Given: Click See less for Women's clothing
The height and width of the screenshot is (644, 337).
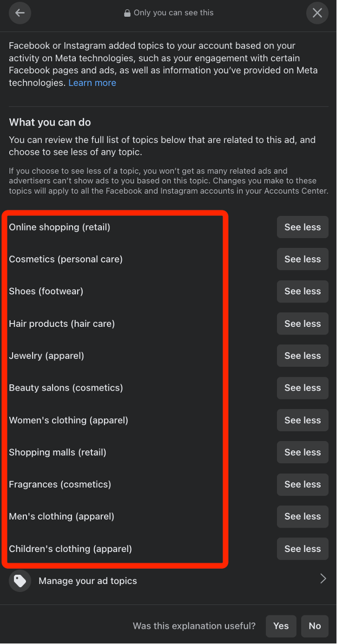Looking at the screenshot, I should pyautogui.click(x=302, y=420).
